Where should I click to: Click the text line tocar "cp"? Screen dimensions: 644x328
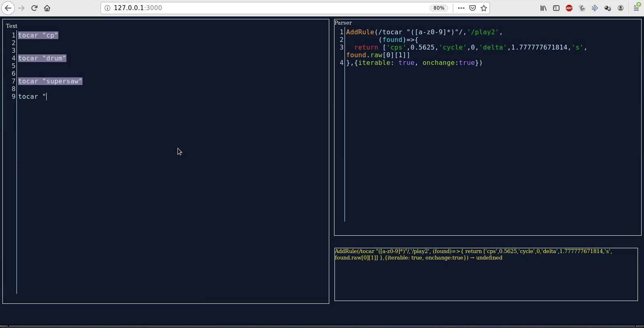coord(38,35)
